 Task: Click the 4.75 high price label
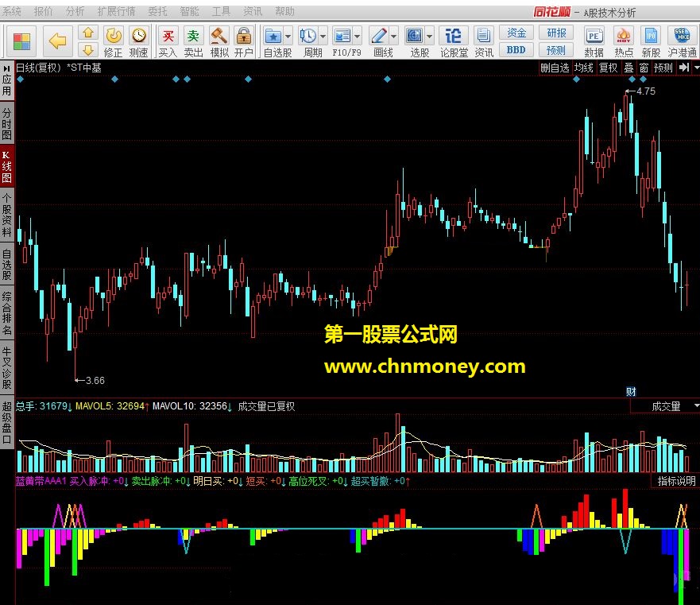[645, 91]
